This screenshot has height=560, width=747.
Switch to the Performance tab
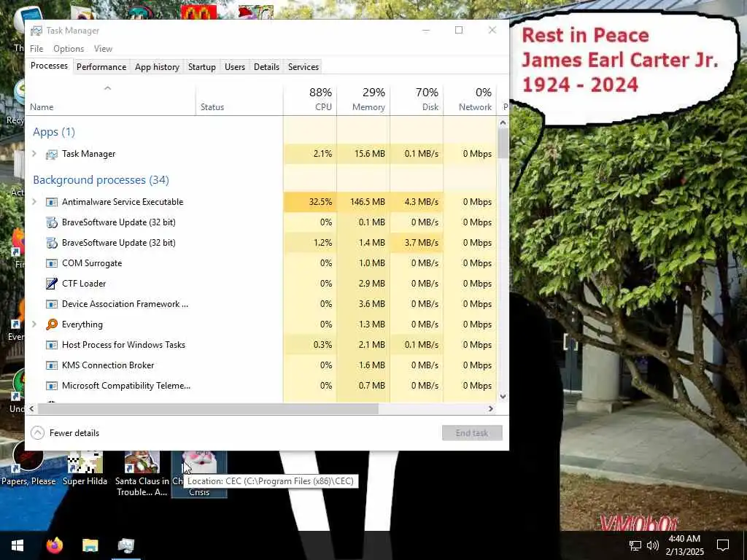pos(101,67)
